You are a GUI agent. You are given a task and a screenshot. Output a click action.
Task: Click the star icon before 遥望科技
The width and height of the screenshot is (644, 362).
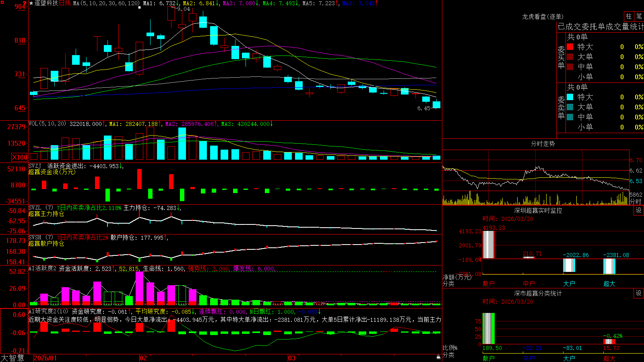(x=31, y=3)
